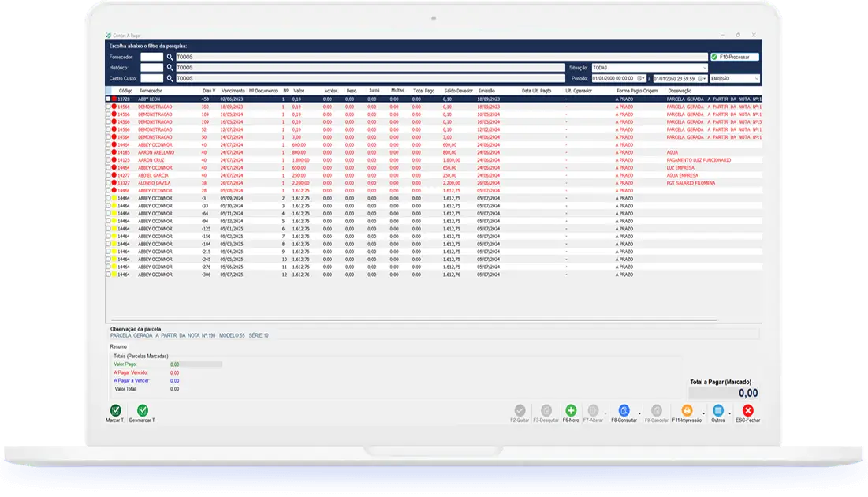This screenshot has width=868, height=497.
Task: Click the Histórico code input field
Action: [x=151, y=68]
